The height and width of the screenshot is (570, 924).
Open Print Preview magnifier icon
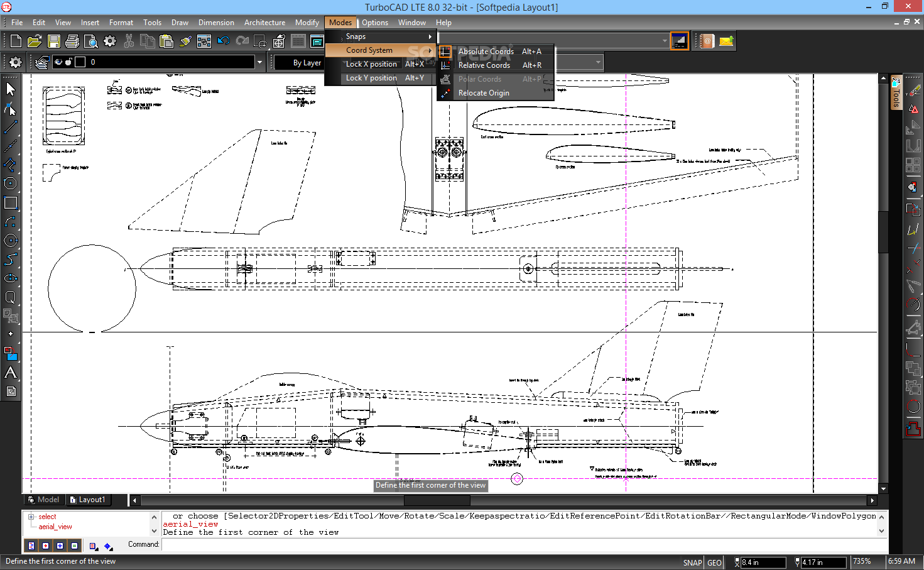pyautogui.click(x=91, y=41)
